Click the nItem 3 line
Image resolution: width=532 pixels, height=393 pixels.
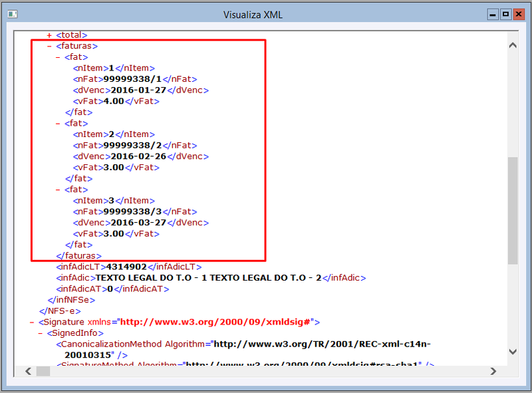(x=114, y=201)
